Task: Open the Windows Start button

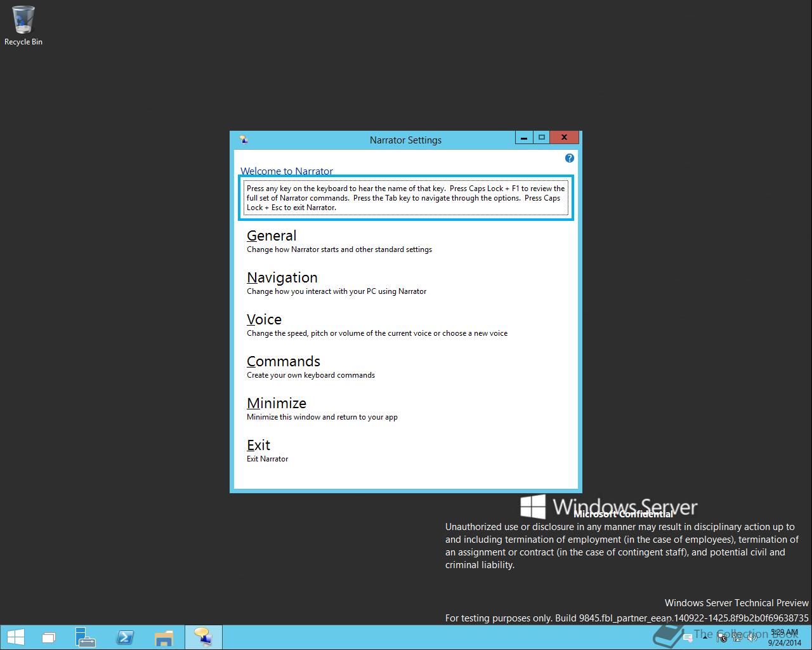Action: tap(16, 637)
